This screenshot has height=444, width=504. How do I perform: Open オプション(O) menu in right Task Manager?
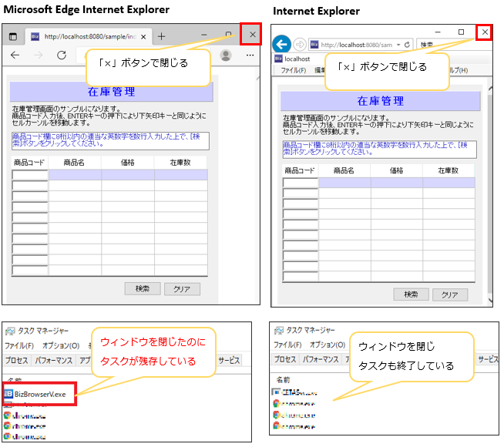(328, 345)
